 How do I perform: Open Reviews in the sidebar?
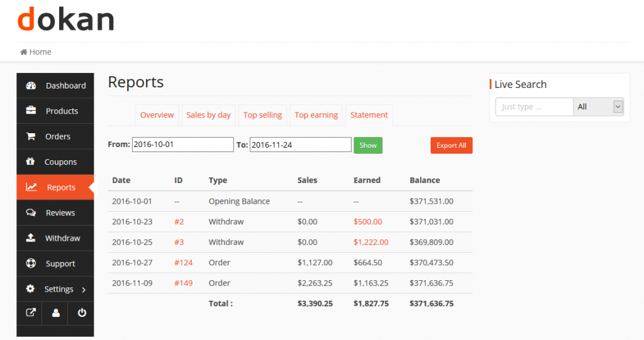coord(55,212)
